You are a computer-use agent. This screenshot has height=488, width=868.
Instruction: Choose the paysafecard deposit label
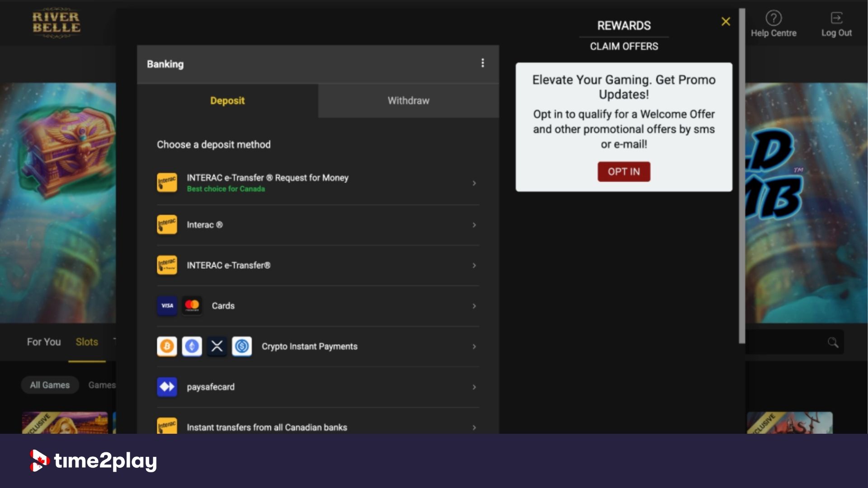coord(211,387)
